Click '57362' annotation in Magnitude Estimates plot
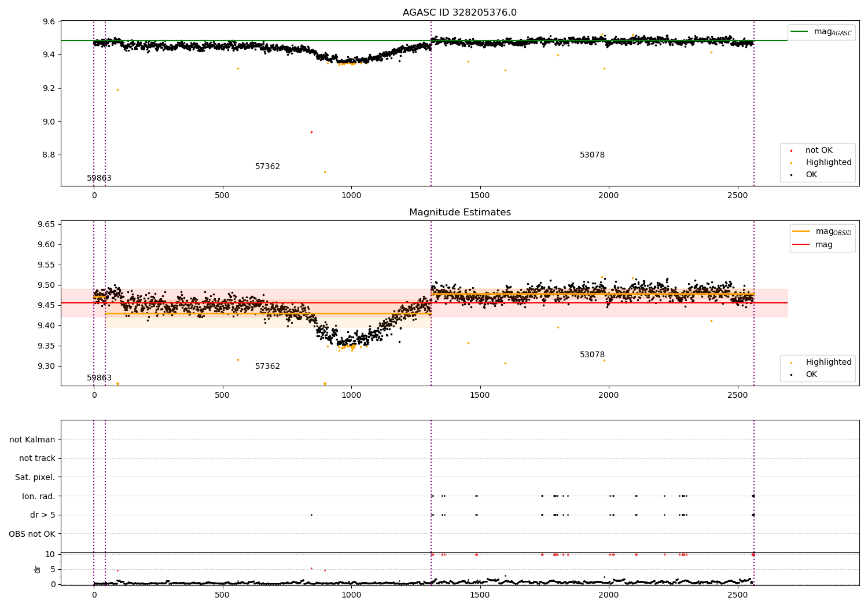 [267, 367]
